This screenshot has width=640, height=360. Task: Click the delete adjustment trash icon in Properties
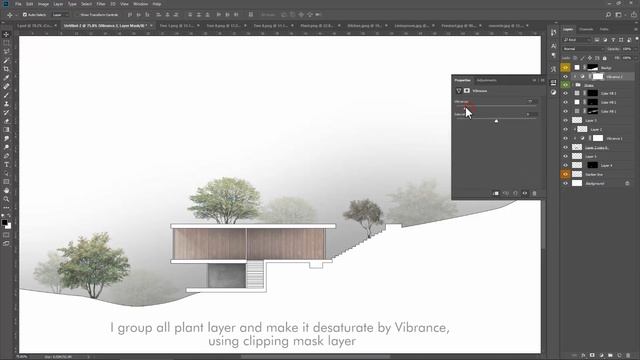534,193
